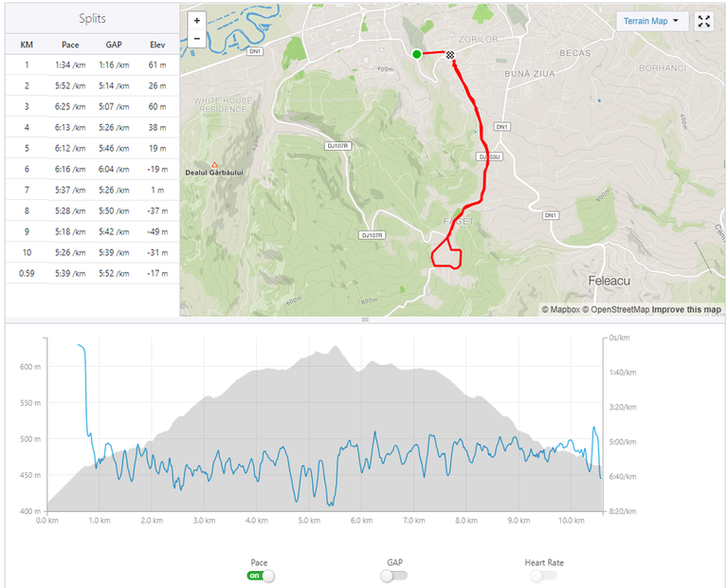728x588 pixels.
Task: Select the split row for kilometer 6
Action: click(x=92, y=169)
